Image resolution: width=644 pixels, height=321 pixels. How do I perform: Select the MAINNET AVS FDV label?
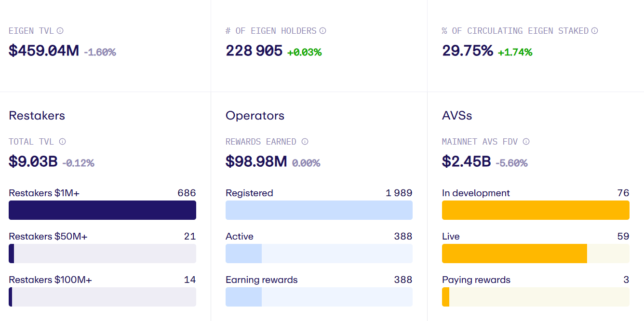(x=480, y=142)
